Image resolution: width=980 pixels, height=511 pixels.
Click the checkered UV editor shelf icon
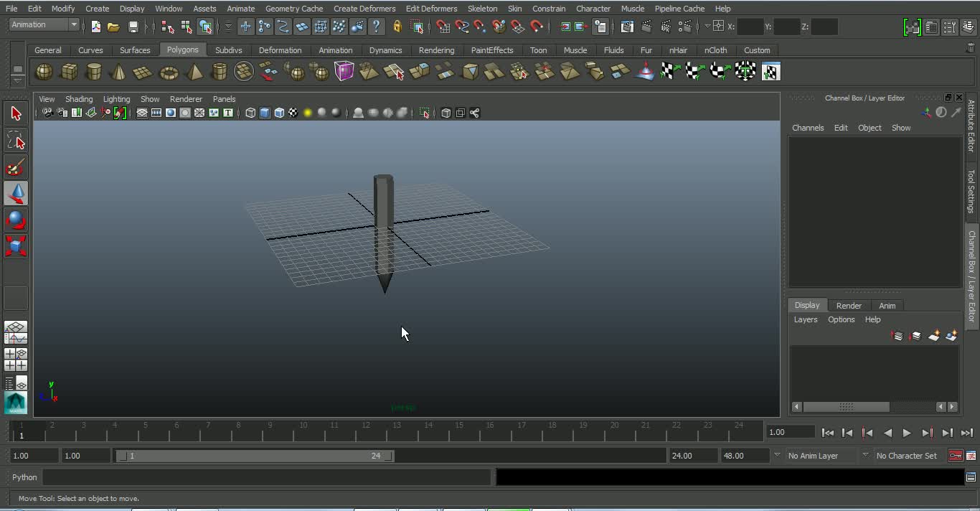point(771,72)
